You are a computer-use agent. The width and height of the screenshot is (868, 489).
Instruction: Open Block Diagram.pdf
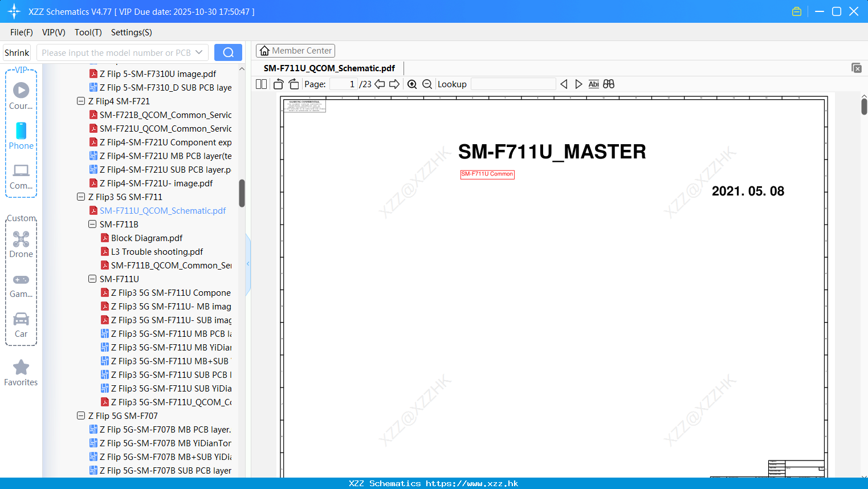tap(142, 238)
